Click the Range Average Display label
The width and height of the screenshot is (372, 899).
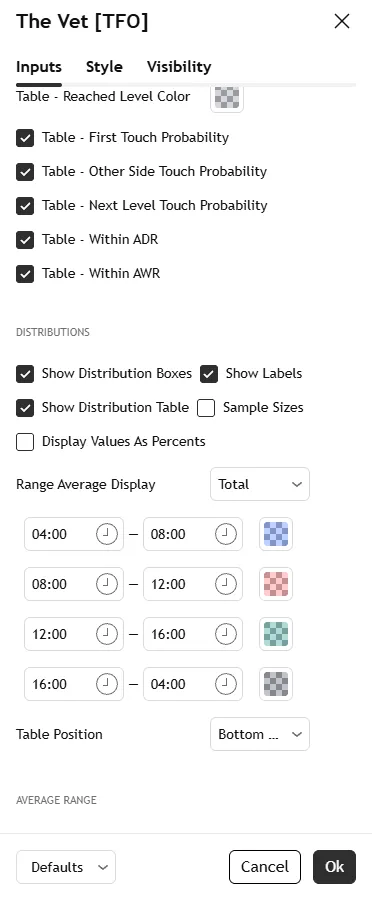(x=86, y=484)
